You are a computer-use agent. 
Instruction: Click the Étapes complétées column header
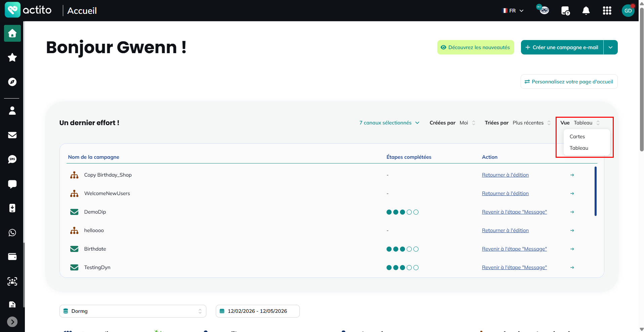coord(409,157)
